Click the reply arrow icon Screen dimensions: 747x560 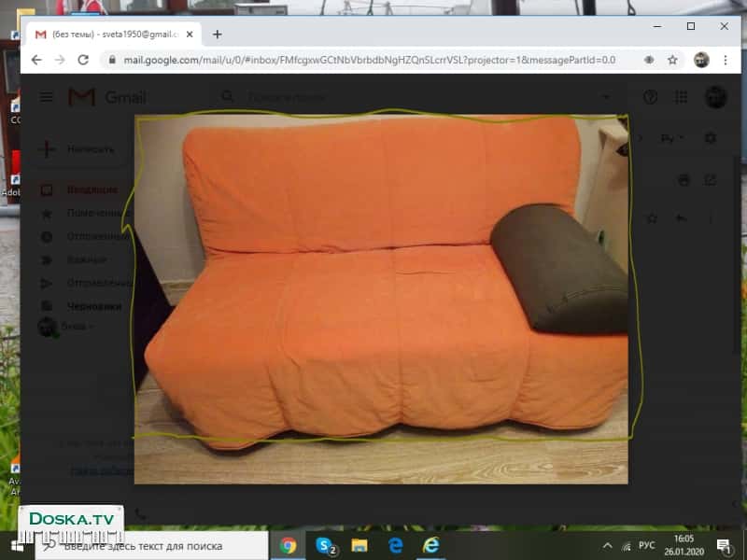tap(681, 218)
